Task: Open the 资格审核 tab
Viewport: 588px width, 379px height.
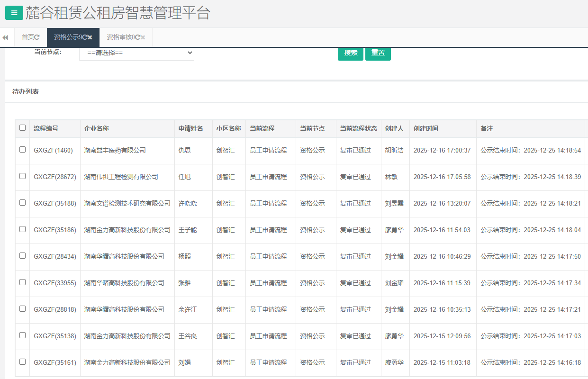Action: point(119,37)
